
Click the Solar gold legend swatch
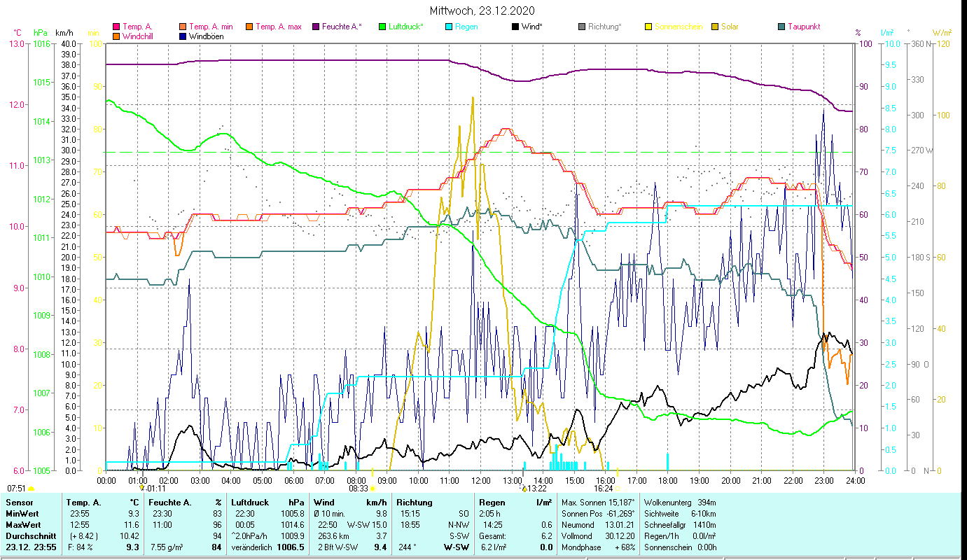point(714,27)
